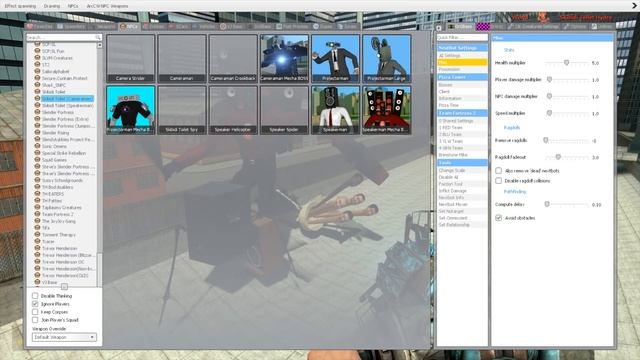Select the Skibidi Toilet category
640x360 pixels.
(53, 92)
